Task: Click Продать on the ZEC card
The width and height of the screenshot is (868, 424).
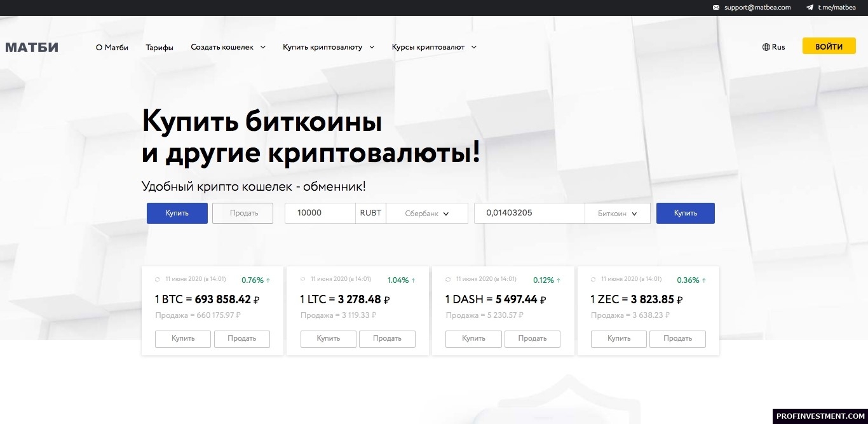Action: click(x=677, y=339)
